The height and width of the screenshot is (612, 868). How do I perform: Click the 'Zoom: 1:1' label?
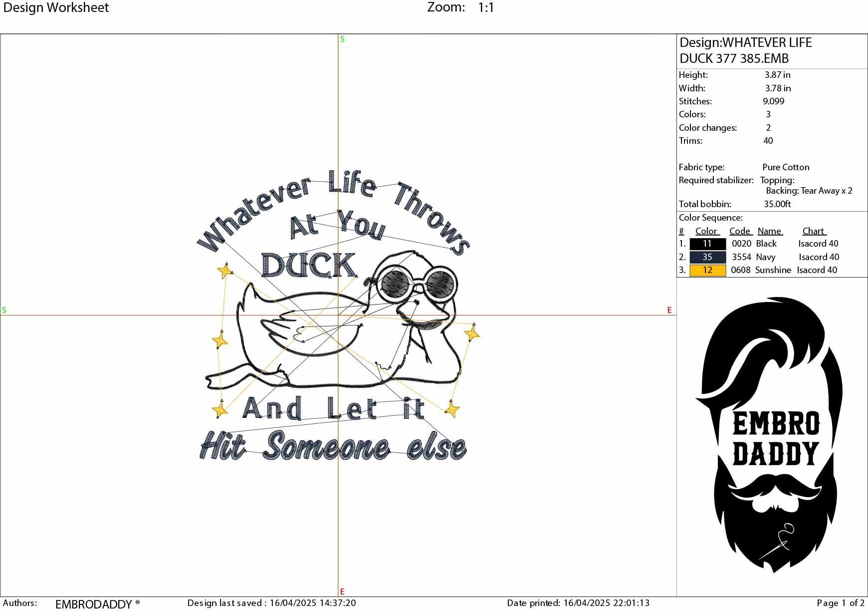(x=460, y=7)
